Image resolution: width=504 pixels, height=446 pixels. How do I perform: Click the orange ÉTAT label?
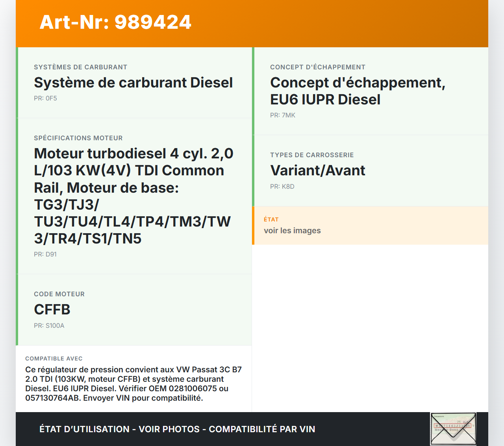pyautogui.click(x=271, y=219)
